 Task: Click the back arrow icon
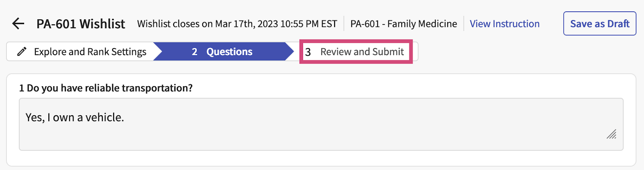(18, 24)
